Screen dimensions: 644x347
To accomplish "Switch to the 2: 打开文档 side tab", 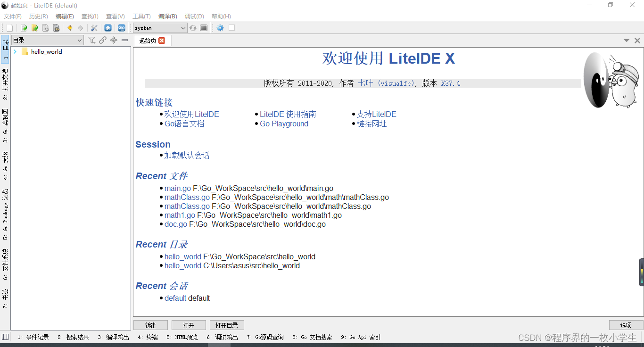I will [5, 83].
